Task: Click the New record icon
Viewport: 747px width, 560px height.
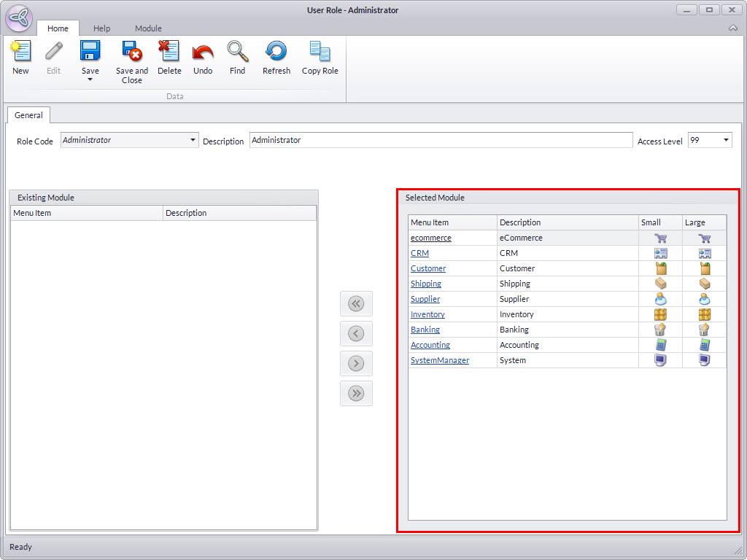Action: click(20, 52)
